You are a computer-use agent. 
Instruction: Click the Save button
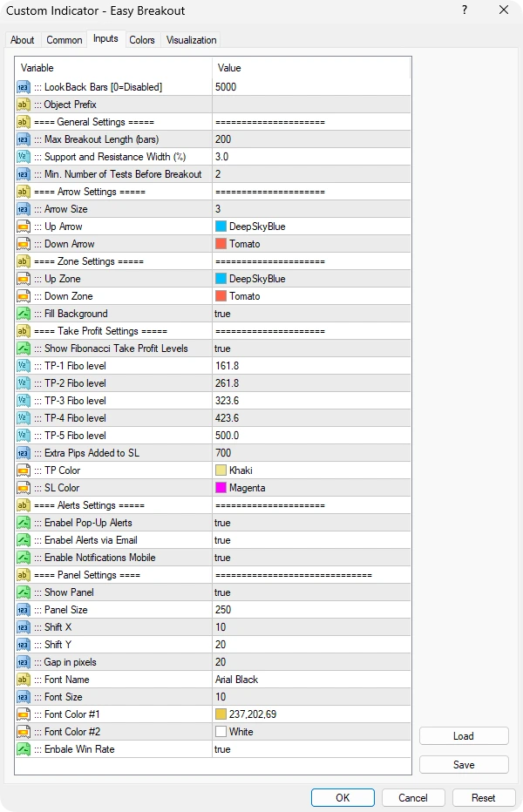464,765
